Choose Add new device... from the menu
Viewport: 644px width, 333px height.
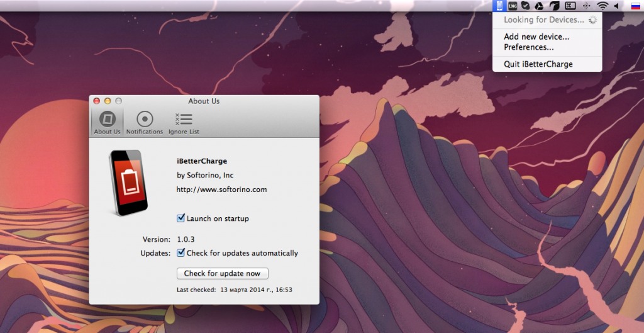click(547, 37)
